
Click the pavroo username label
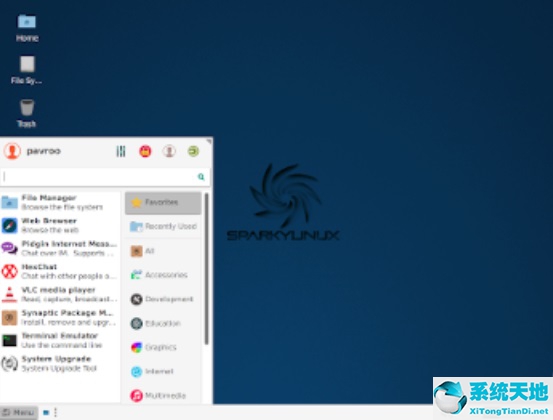point(44,151)
